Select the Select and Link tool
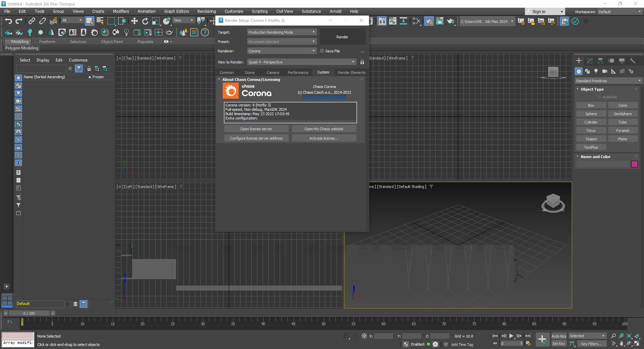The image size is (644, 349). pyautogui.click(x=32, y=21)
